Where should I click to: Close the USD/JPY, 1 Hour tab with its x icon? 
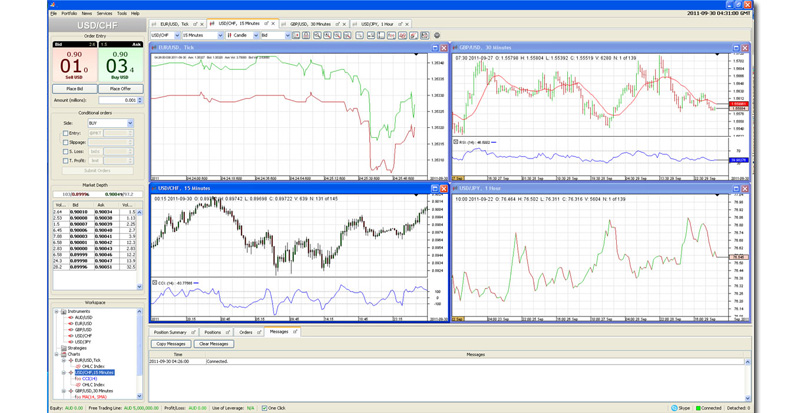pos(407,24)
